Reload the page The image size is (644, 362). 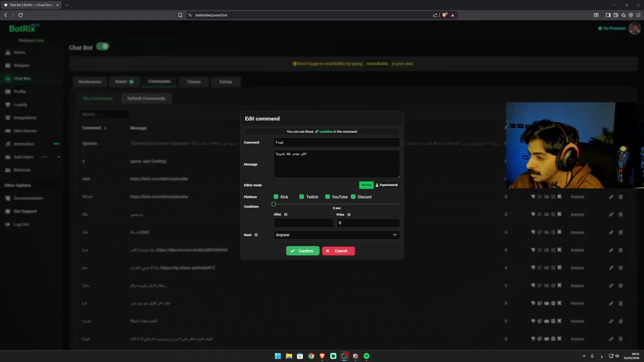coord(20,15)
